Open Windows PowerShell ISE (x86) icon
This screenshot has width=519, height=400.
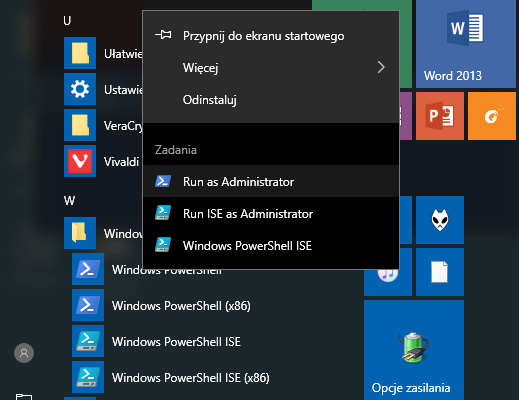point(88,377)
